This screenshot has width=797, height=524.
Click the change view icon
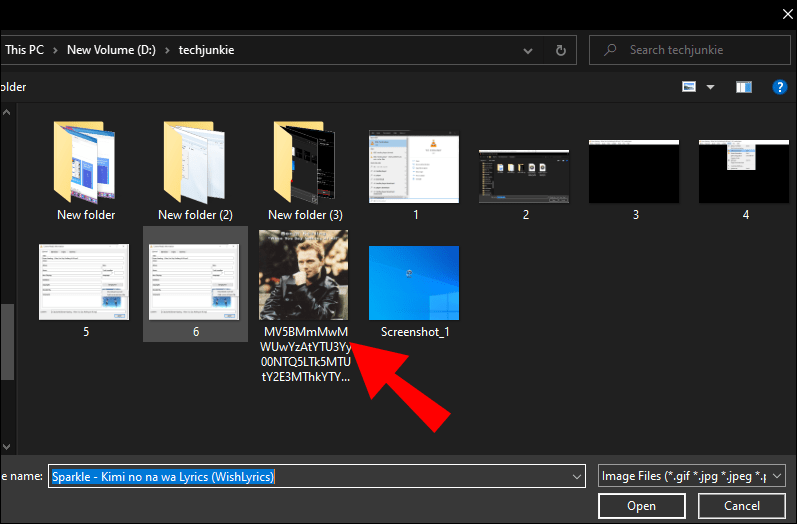click(689, 86)
